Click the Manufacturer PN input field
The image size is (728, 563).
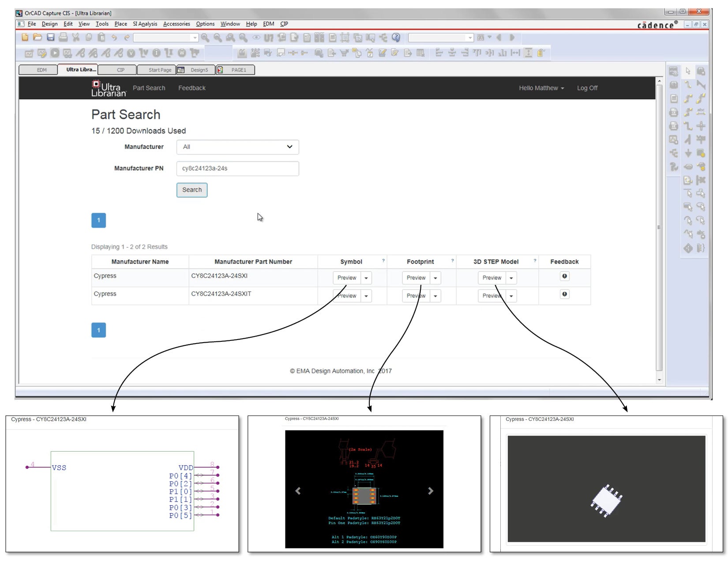(x=237, y=169)
